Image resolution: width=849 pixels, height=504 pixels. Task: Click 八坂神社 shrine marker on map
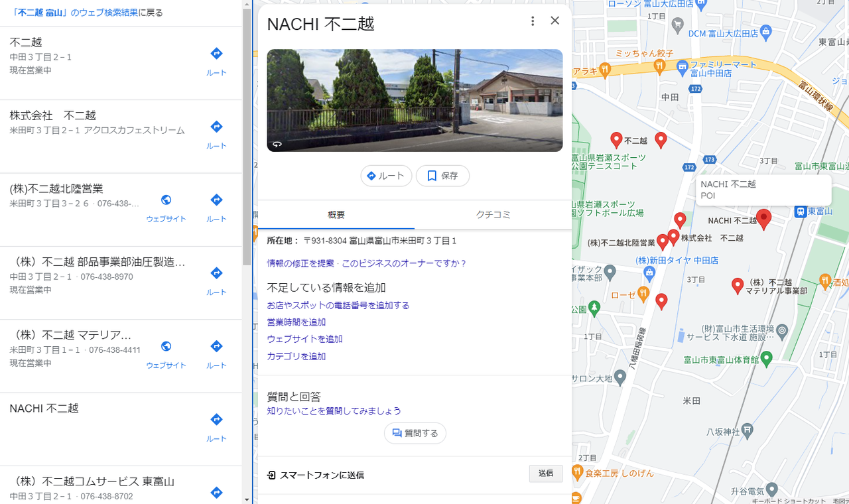pyautogui.click(x=748, y=430)
